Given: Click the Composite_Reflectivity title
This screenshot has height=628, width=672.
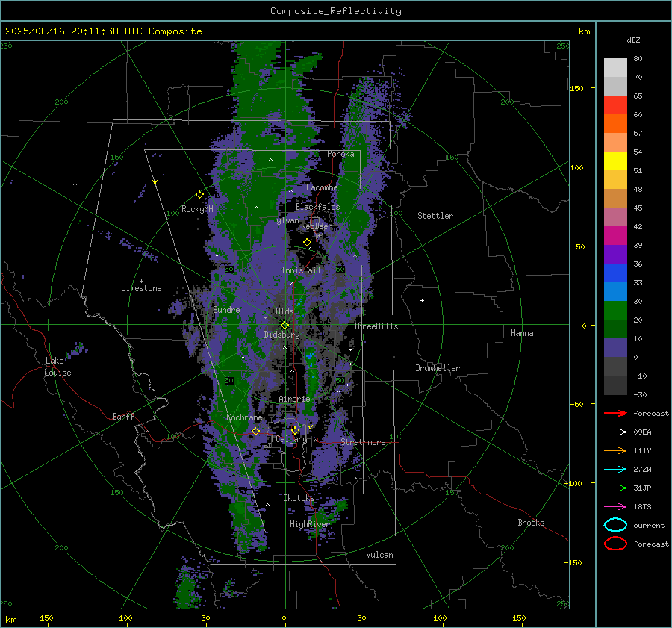Looking at the screenshot, I should (x=336, y=11).
